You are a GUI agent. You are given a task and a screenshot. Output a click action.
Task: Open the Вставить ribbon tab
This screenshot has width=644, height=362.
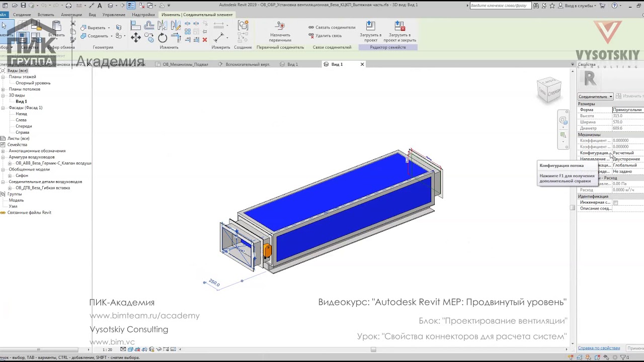(x=46, y=15)
